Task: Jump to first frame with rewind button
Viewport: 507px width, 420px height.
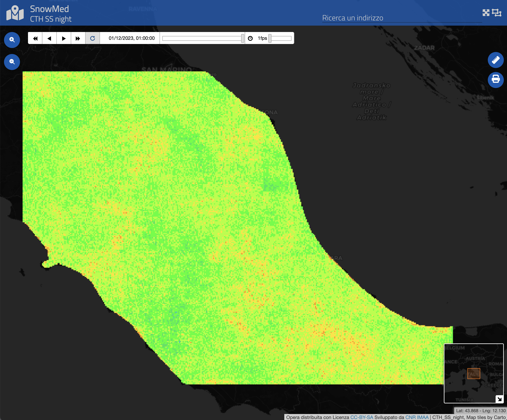Action: 35,38
